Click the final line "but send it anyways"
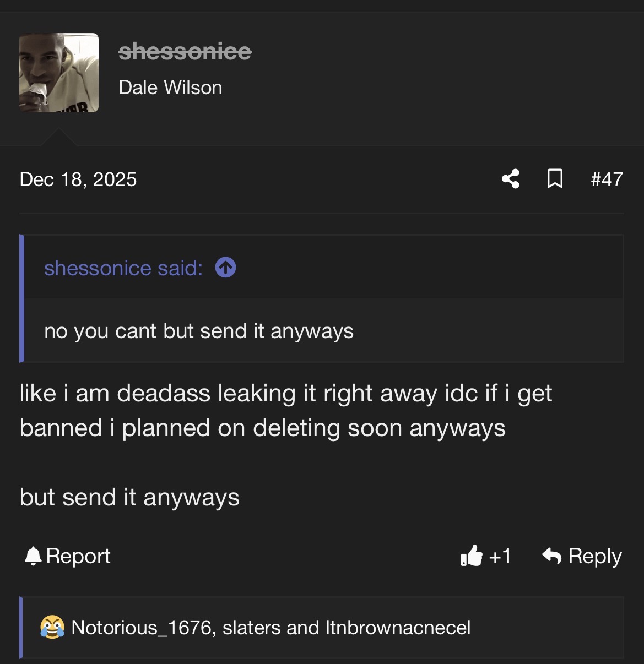644x664 pixels. point(129,497)
